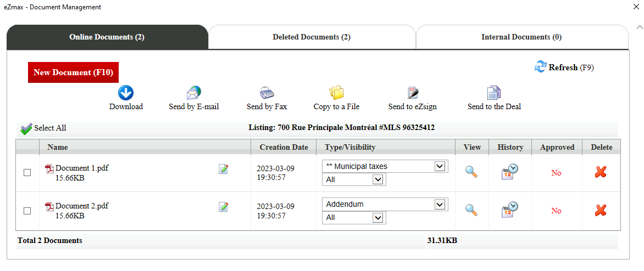The height and width of the screenshot is (271, 644).
Task: Click the Download arrow icon
Action: (126, 93)
